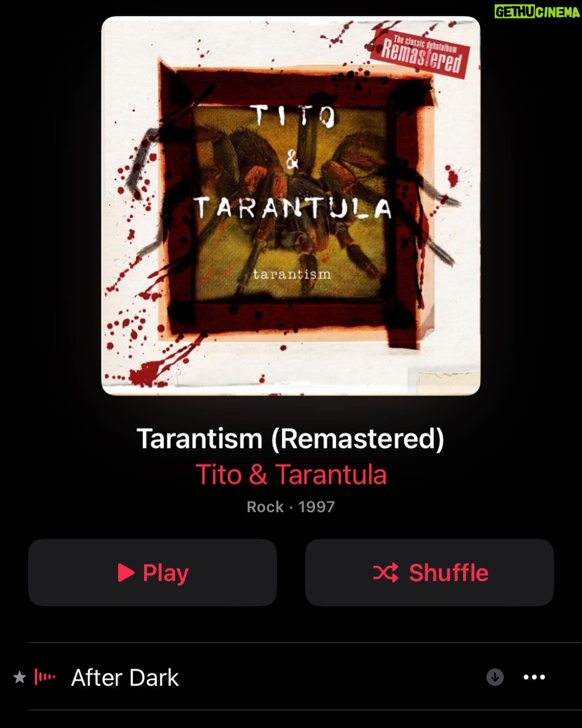The height and width of the screenshot is (728, 582).
Task: Click the tarantism text on cover art
Action: point(292,274)
